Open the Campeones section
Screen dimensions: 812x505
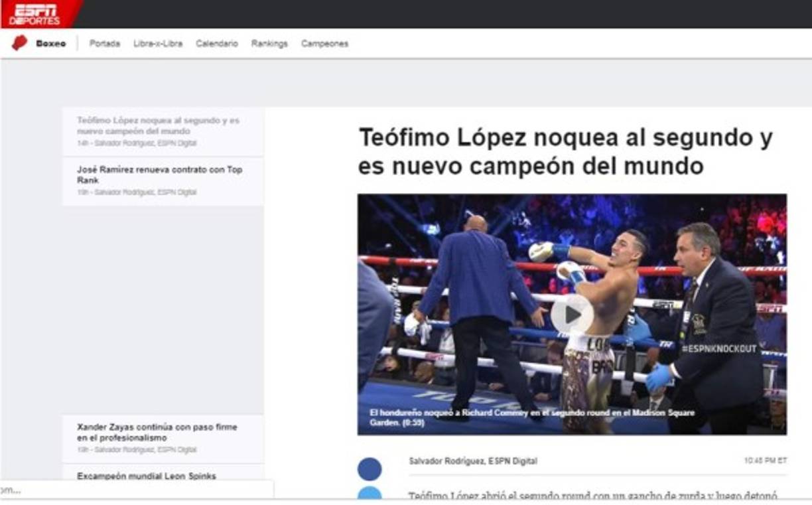click(x=324, y=43)
